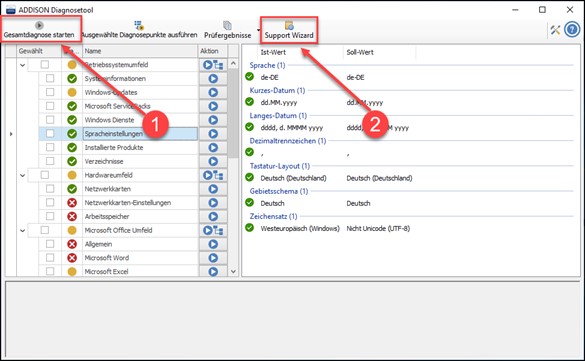Screen dimensions: 585x361
Task: Collapse the Betriebssystemumfeld group
Action: point(22,65)
